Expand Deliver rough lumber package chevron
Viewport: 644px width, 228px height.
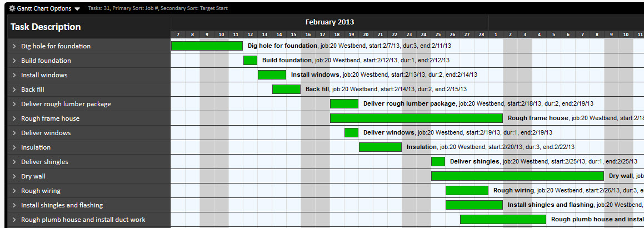(x=14, y=104)
